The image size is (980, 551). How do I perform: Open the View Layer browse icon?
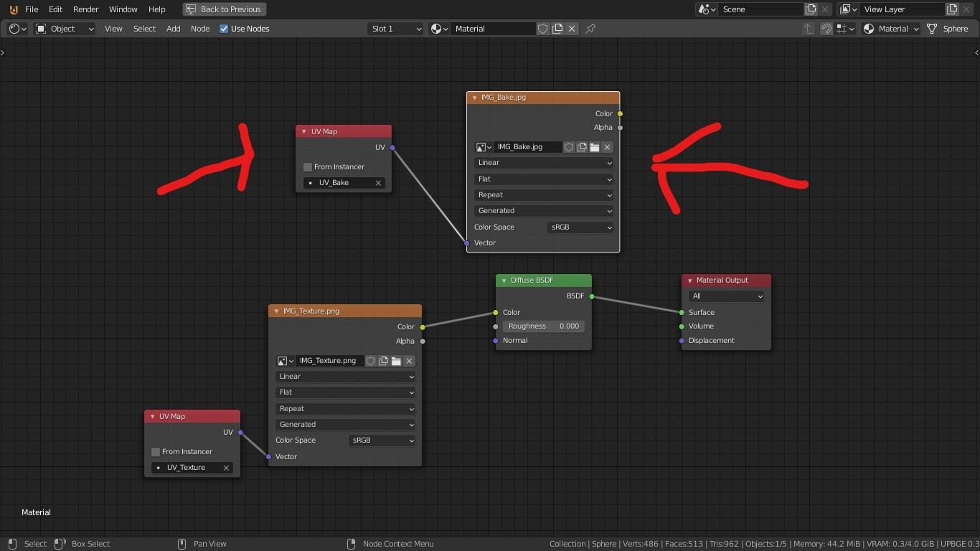pyautogui.click(x=849, y=9)
